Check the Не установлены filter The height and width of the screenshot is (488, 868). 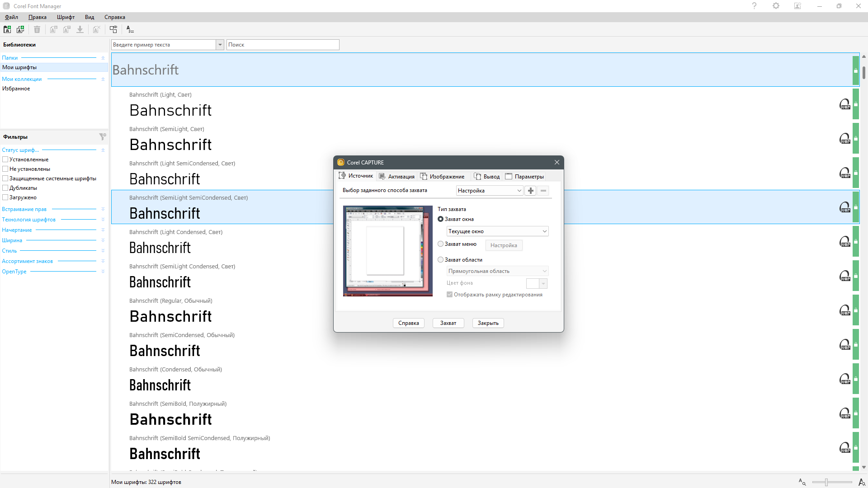click(x=5, y=169)
